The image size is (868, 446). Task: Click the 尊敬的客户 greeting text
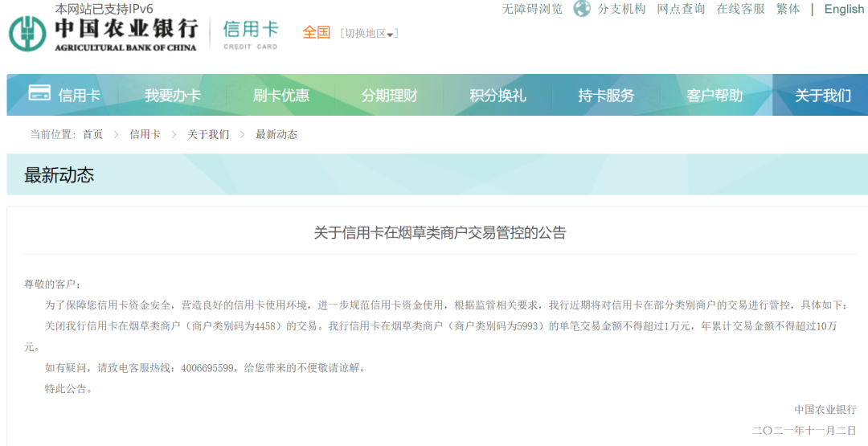point(52,284)
